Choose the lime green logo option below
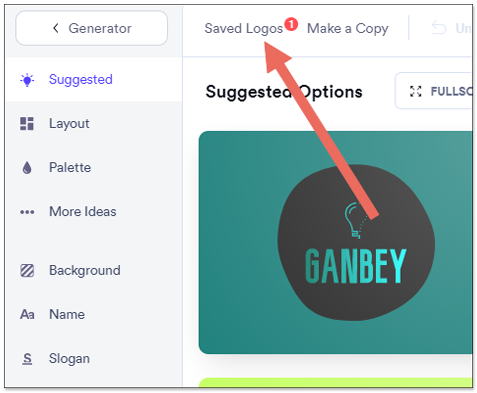 tap(335, 382)
